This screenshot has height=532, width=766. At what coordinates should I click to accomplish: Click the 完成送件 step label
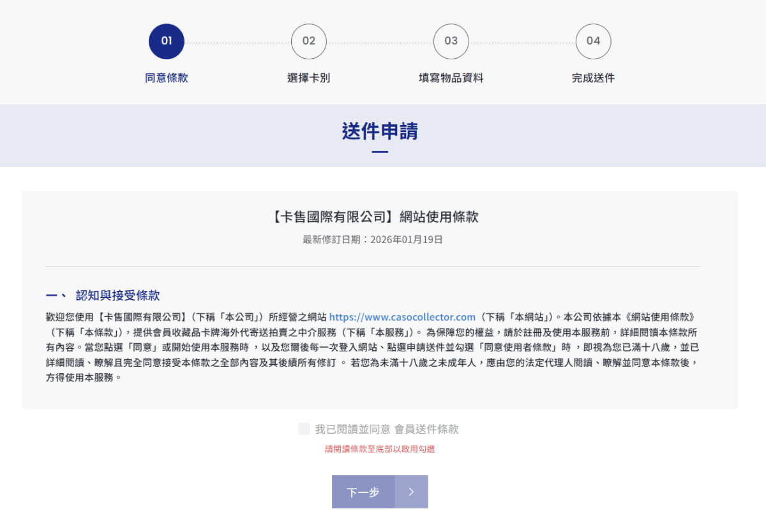593,78
